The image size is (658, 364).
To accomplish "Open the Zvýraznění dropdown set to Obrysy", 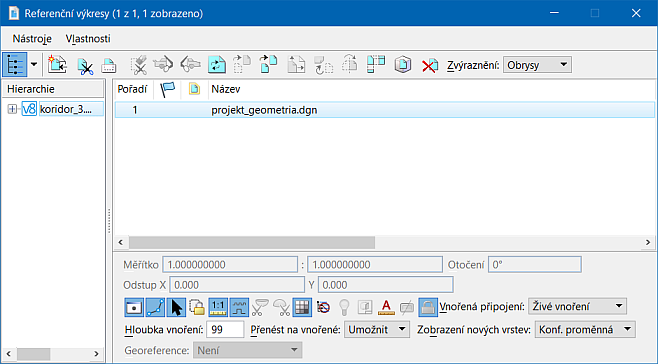I will click(x=537, y=65).
